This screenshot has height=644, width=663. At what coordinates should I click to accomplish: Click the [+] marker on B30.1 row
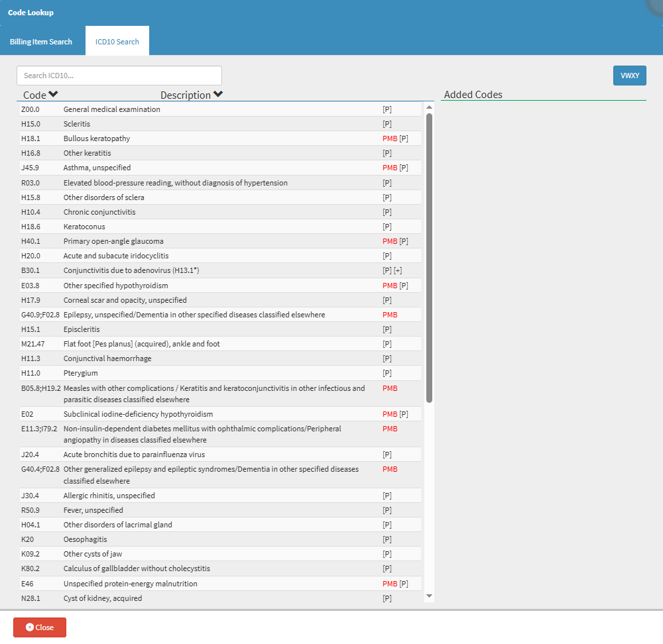[398, 270]
